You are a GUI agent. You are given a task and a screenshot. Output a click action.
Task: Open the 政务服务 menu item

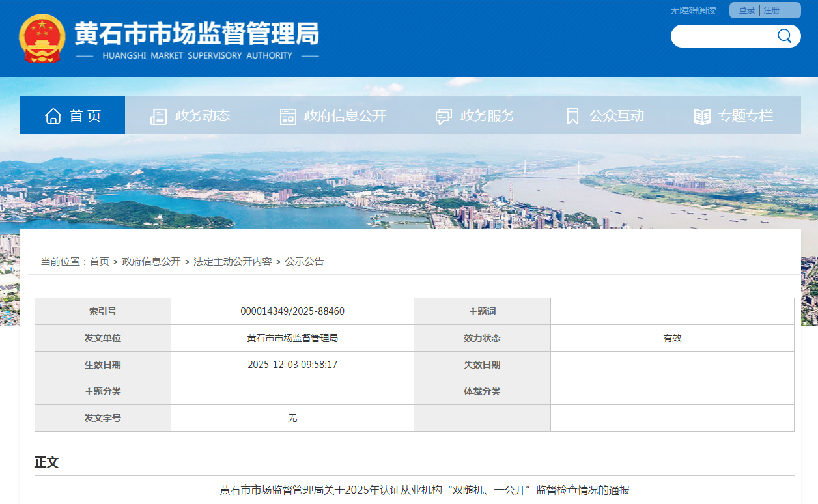click(x=487, y=116)
